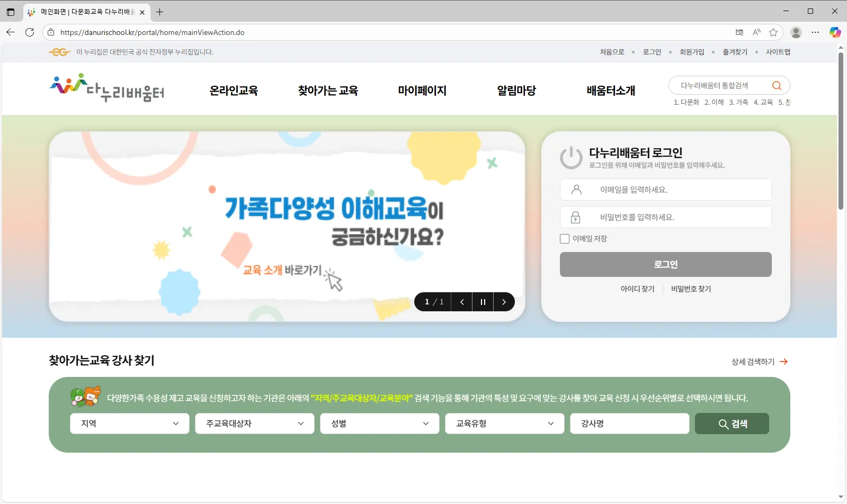The width and height of the screenshot is (847, 504).
Task: Open the 교육유형 dropdown list
Action: tap(504, 424)
